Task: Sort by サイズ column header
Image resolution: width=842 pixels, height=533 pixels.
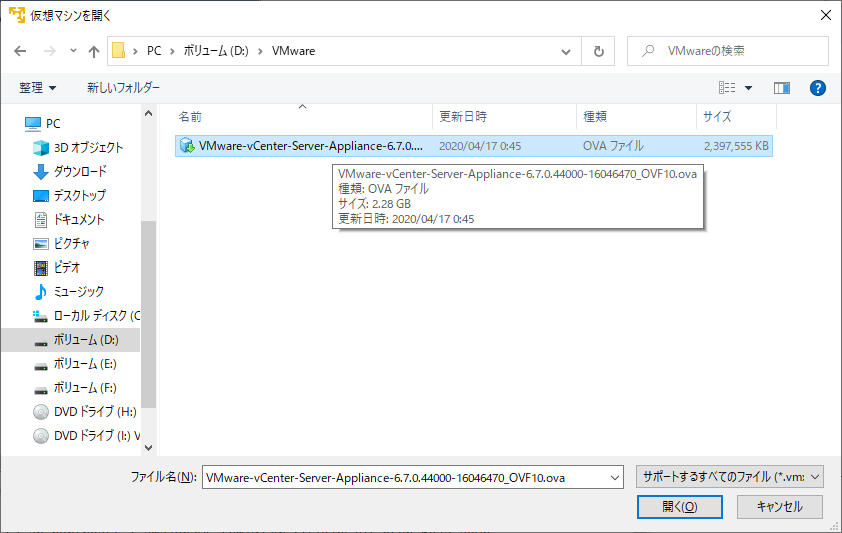Action: 717,116
